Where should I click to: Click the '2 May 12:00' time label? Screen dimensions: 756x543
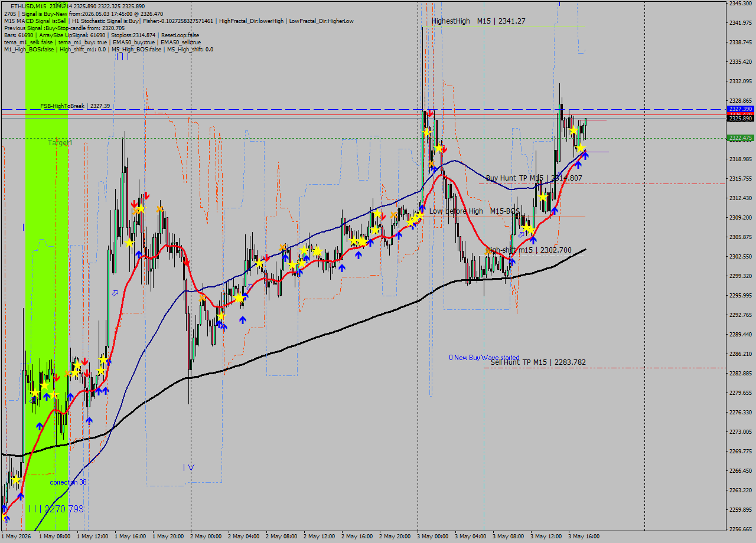[x=319, y=537]
